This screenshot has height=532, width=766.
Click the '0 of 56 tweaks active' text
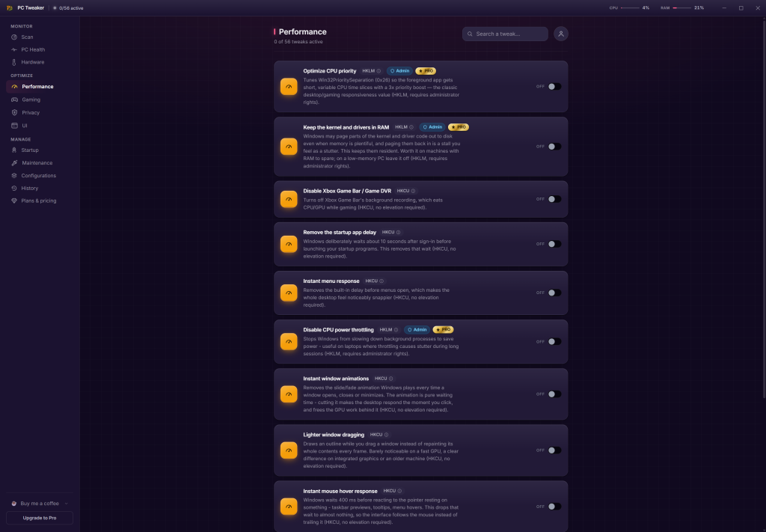298,42
